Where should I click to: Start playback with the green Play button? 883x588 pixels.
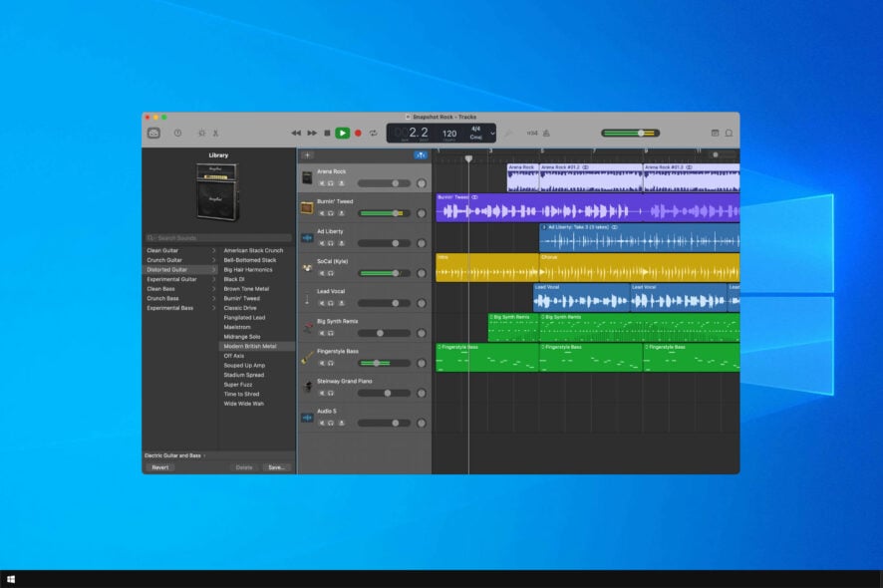[343, 133]
